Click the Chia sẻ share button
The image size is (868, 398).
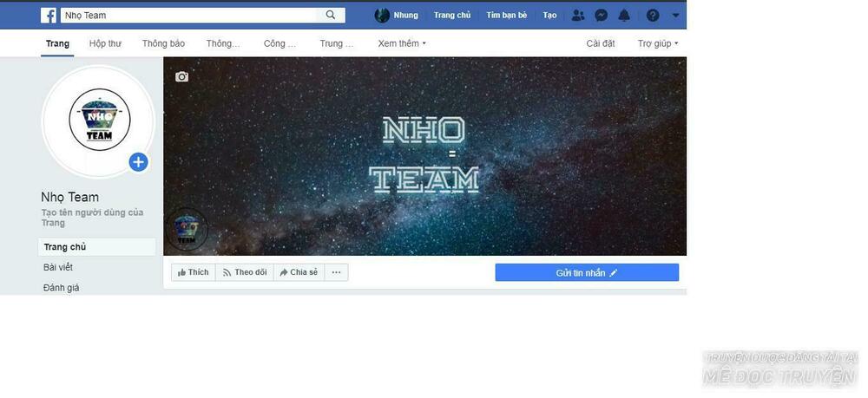coord(299,272)
